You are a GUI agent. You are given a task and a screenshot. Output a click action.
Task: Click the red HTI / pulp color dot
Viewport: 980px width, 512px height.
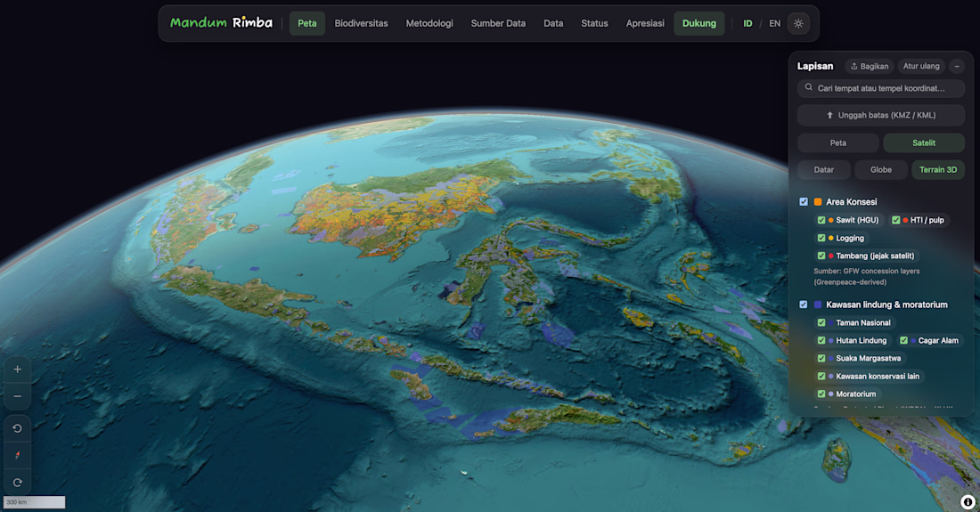pyautogui.click(x=905, y=220)
